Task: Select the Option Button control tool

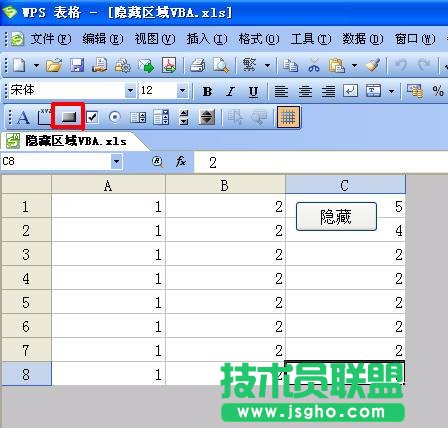Action: click(115, 117)
